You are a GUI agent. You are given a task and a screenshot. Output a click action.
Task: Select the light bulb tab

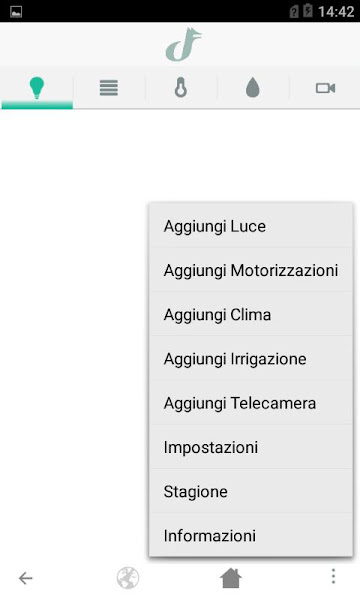click(x=37, y=88)
